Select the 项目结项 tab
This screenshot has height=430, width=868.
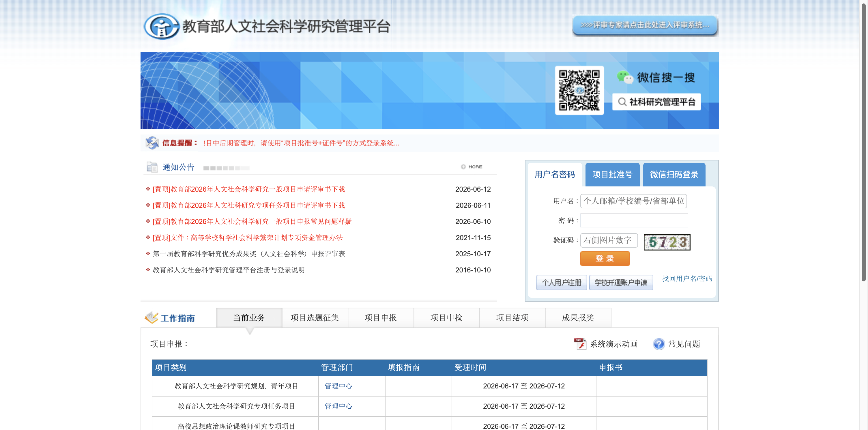(x=512, y=317)
